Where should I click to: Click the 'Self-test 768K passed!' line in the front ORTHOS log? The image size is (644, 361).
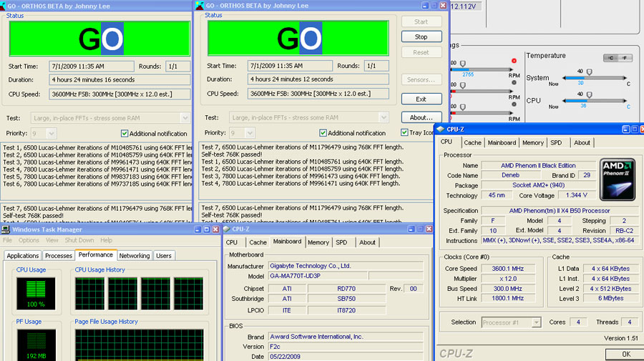pyautogui.click(x=232, y=154)
